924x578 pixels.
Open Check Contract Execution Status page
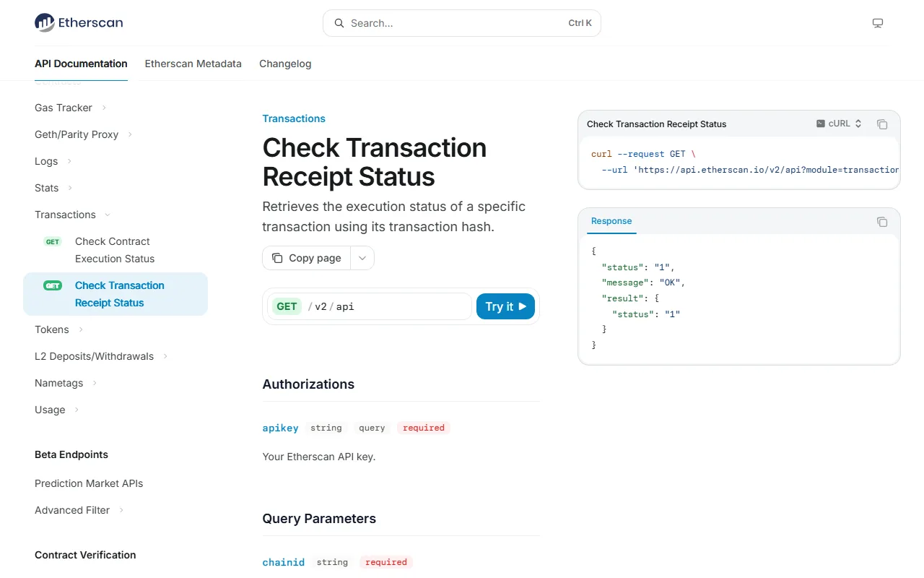[x=115, y=250]
